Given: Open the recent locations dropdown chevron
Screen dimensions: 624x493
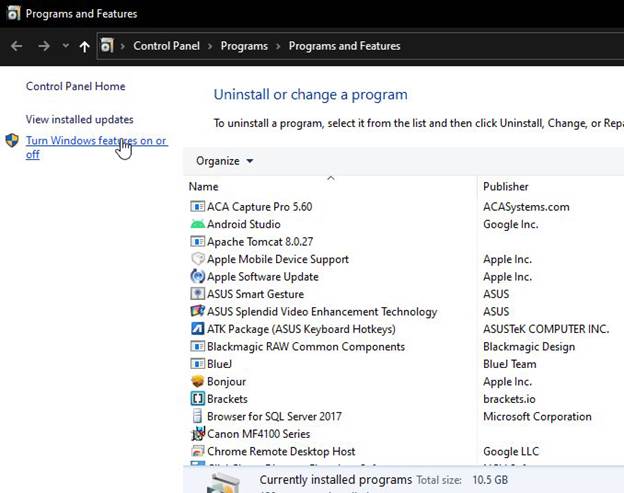Looking at the screenshot, I should point(66,46).
